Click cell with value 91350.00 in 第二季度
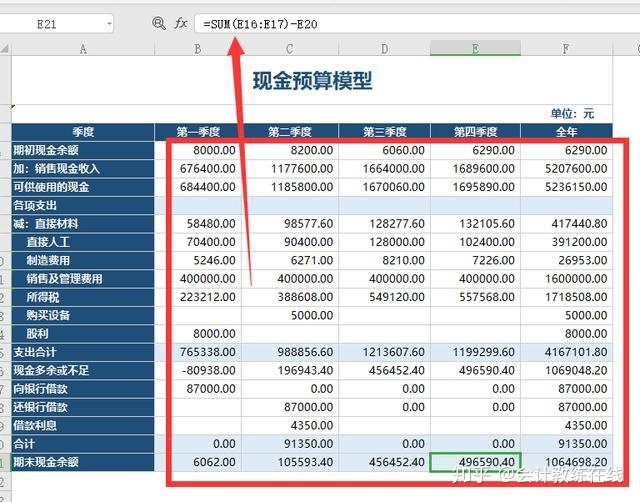The height and width of the screenshot is (502, 640). coord(290,444)
